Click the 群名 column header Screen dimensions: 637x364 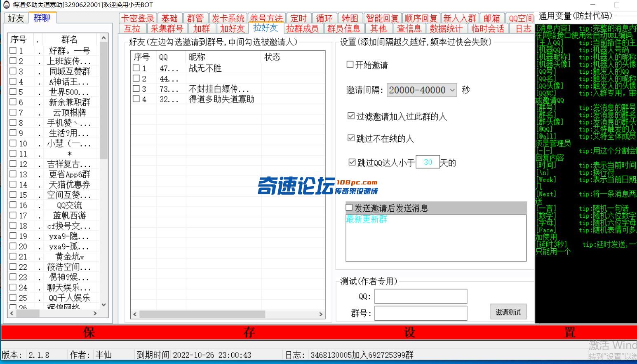[x=69, y=40]
